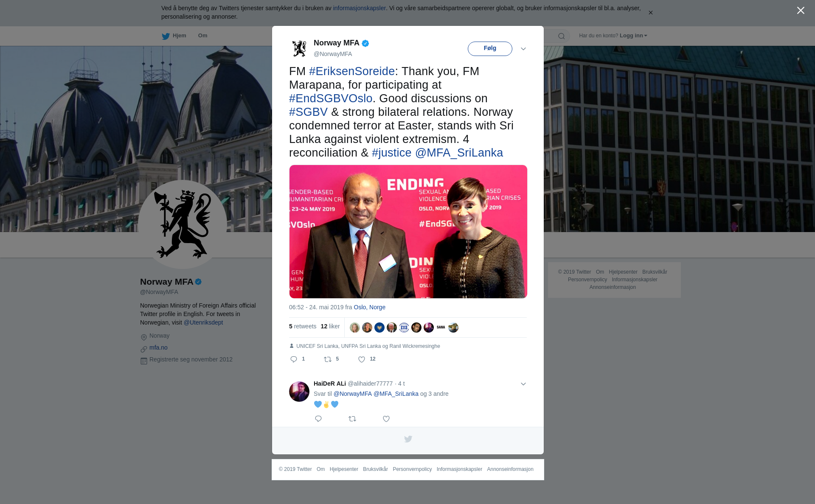
Task: Click the reply icon under the main tweet
Action: pos(294,359)
